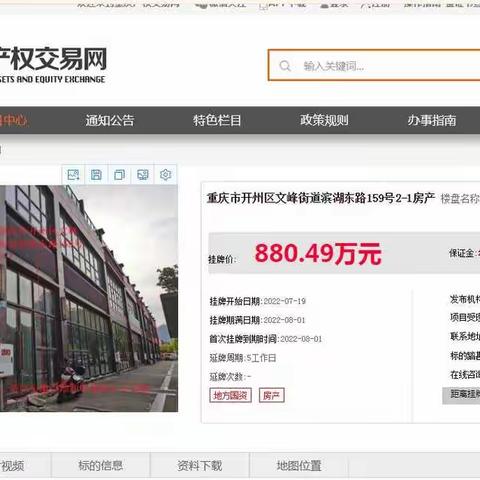The width and height of the screenshot is (480, 480).
Task: Click the save image icon above the photo
Action: (96, 175)
